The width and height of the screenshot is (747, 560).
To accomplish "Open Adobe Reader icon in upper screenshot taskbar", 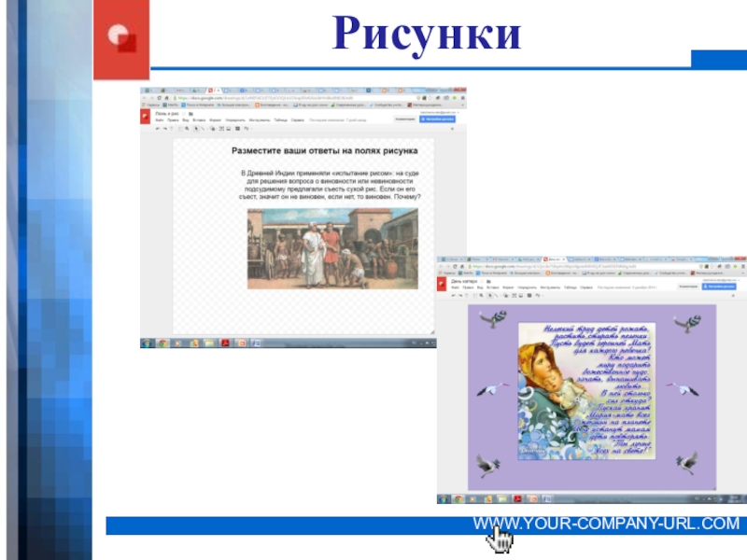I will (x=225, y=343).
